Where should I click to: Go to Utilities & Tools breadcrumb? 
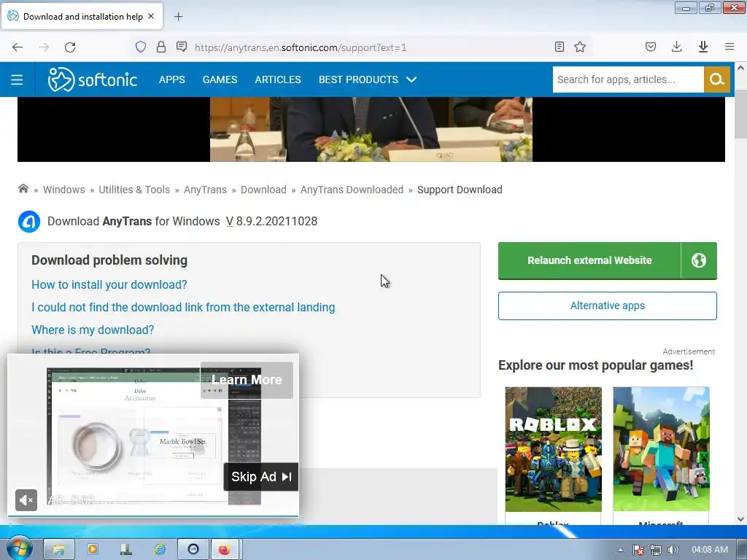(x=134, y=190)
